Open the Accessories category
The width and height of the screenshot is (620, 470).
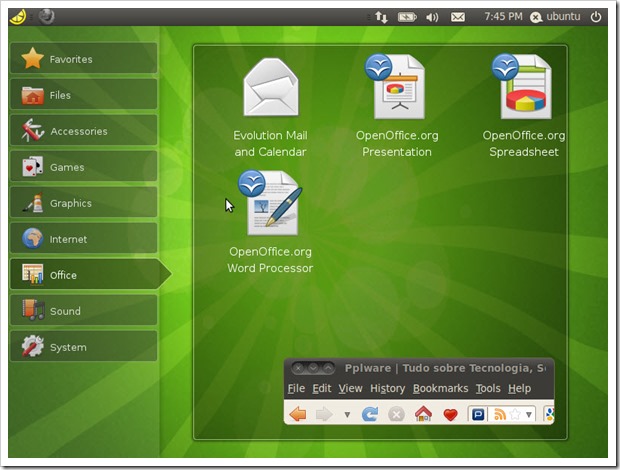[83, 131]
